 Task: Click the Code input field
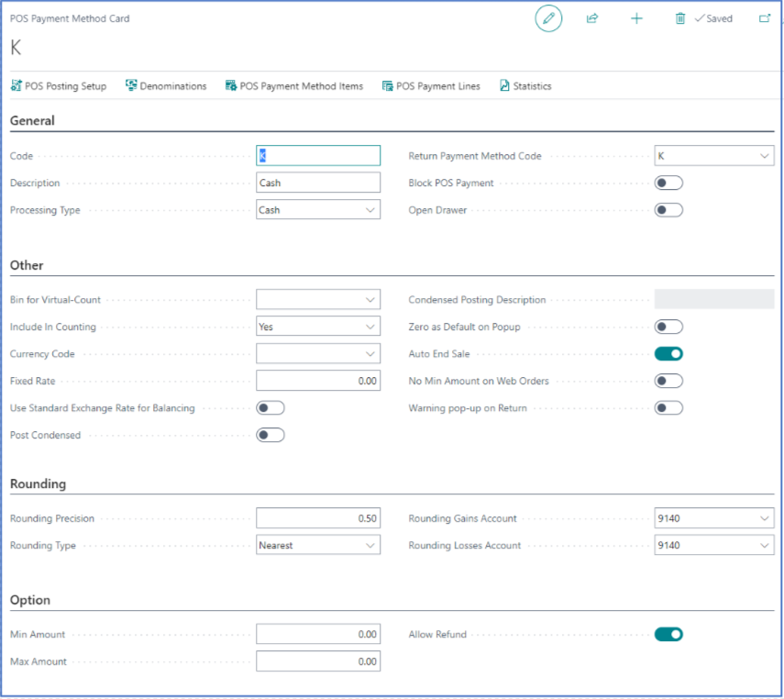tap(318, 156)
